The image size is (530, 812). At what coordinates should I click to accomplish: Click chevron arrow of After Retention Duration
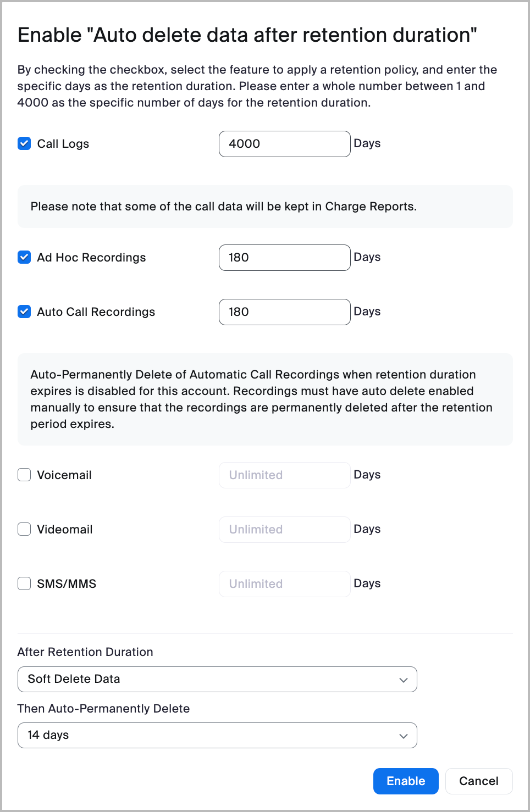404,680
